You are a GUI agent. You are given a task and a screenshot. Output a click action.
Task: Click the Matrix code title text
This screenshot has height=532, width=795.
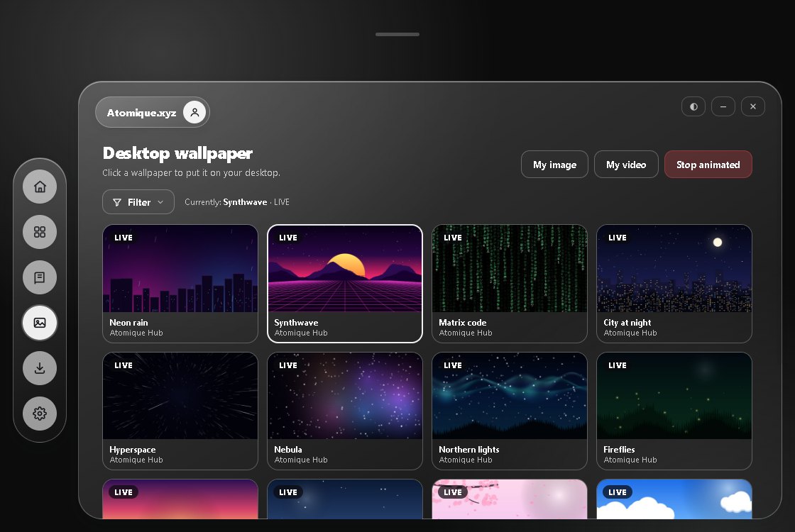pos(462,323)
